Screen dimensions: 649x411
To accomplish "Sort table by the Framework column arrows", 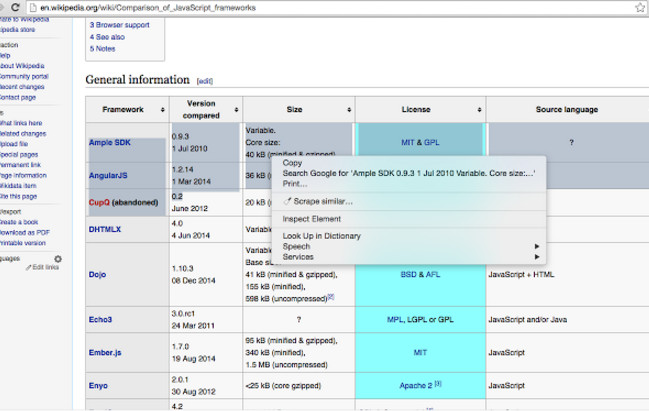I will click(x=163, y=110).
